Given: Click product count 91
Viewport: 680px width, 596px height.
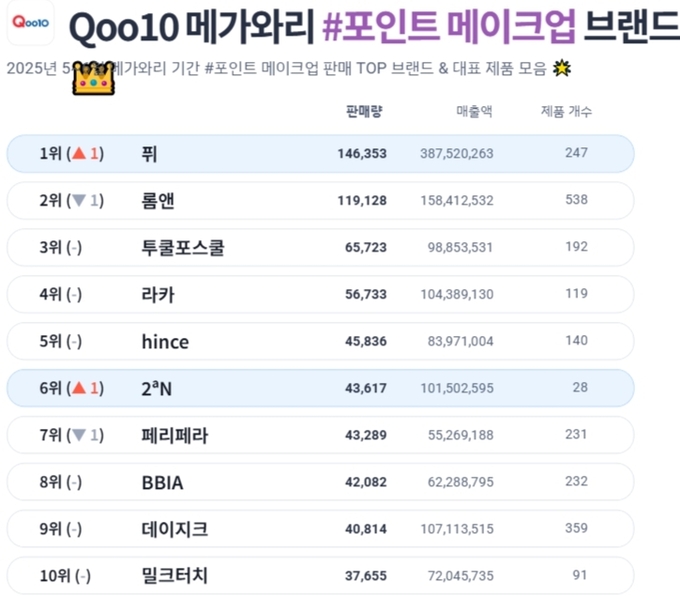Looking at the screenshot, I should 580,575.
